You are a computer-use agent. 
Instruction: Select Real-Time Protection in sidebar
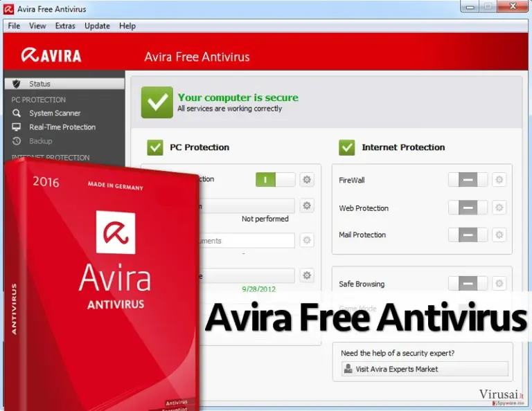[x=62, y=127]
